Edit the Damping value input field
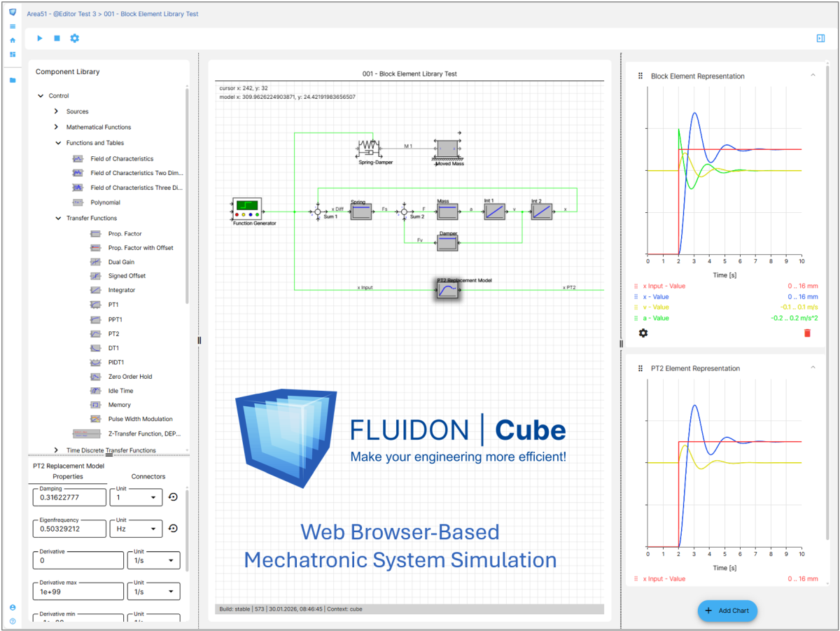The width and height of the screenshot is (840, 631). tap(69, 497)
